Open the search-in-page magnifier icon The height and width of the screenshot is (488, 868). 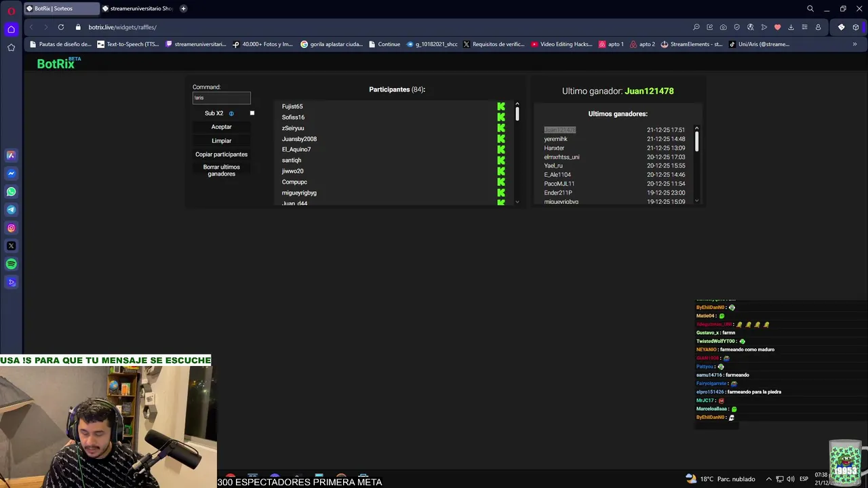[696, 27]
